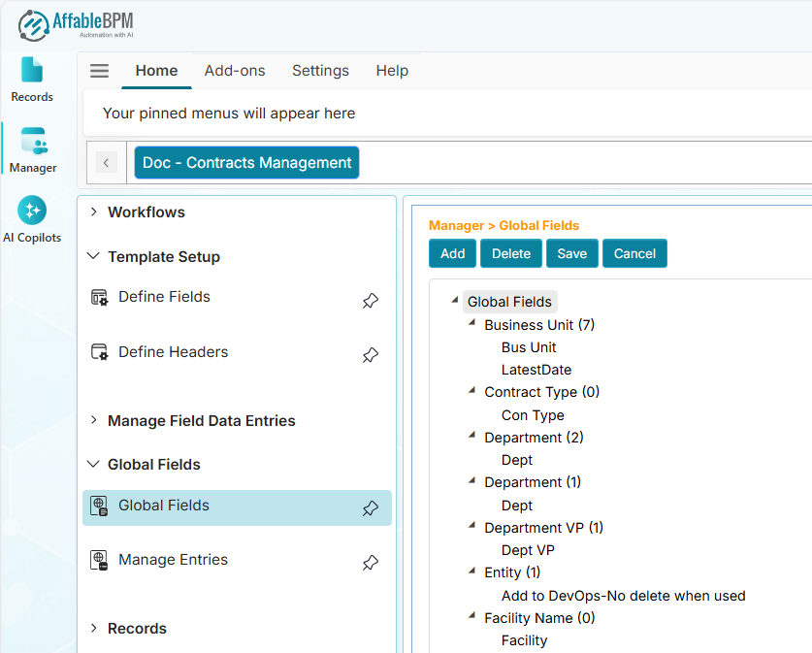This screenshot has width=812, height=653.
Task: Click the Define Headers icon
Action: click(99, 352)
